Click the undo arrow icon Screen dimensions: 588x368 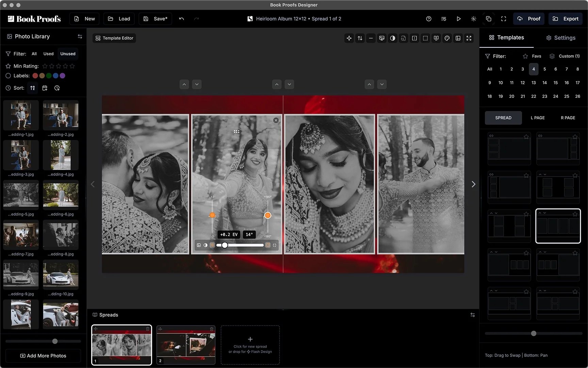pos(181,19)
